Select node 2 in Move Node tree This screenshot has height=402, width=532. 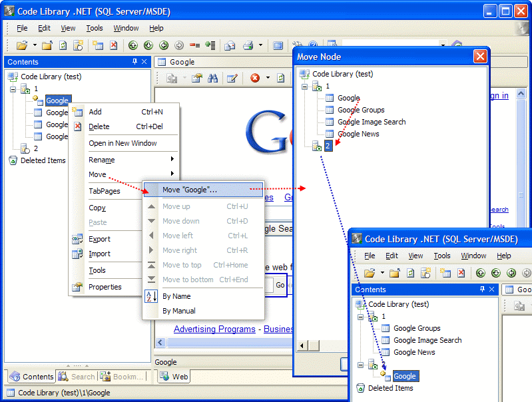coord(328,146)
